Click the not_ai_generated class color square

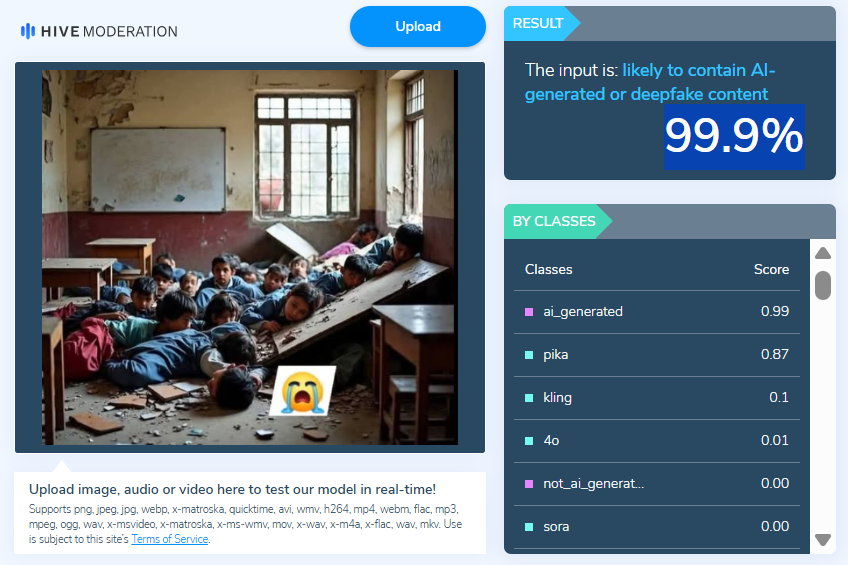(x=529, y=484)
